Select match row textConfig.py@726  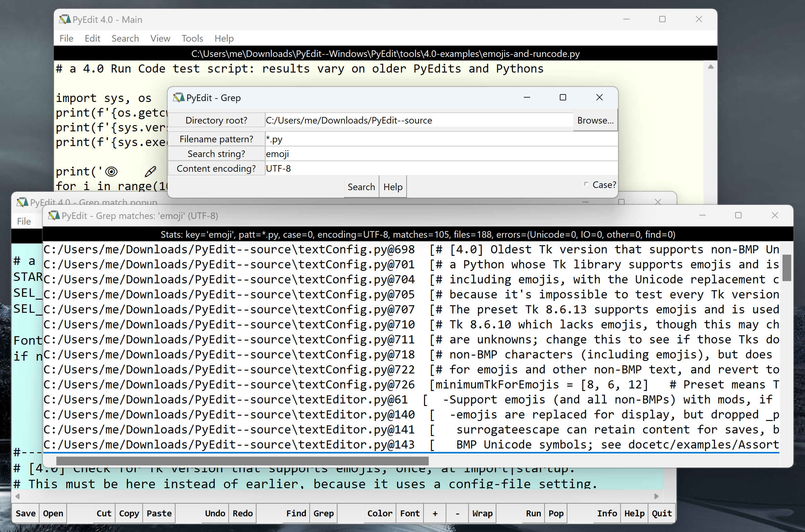[x=411, y=384]
